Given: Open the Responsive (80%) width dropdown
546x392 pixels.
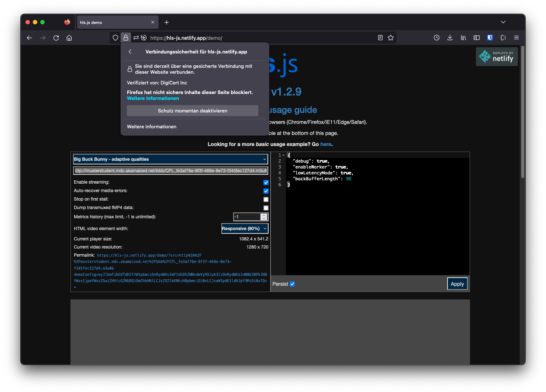Looking at the screenshot, I should (x=245, y=229).
